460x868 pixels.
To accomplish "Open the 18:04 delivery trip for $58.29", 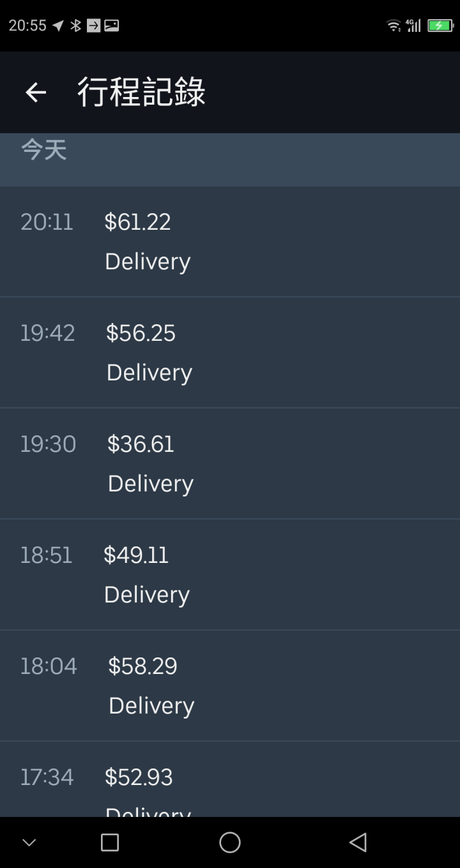I will [230, 685].
